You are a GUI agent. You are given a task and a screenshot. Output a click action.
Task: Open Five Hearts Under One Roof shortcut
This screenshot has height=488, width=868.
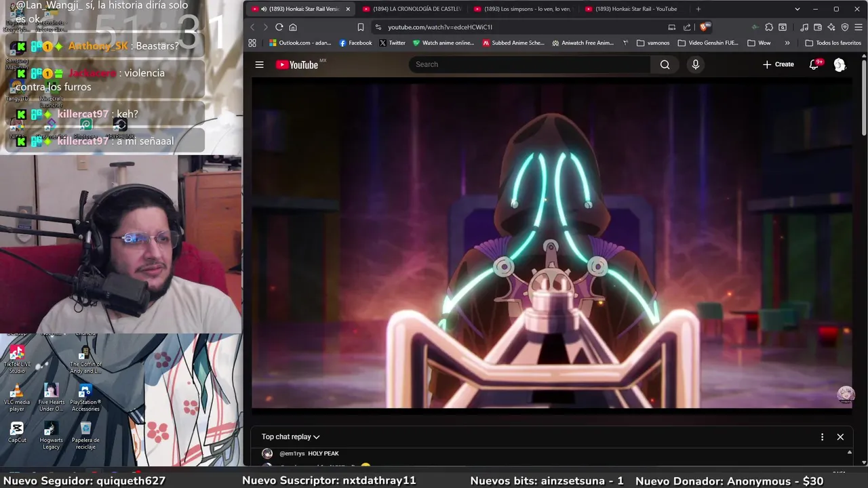(51, 398)
